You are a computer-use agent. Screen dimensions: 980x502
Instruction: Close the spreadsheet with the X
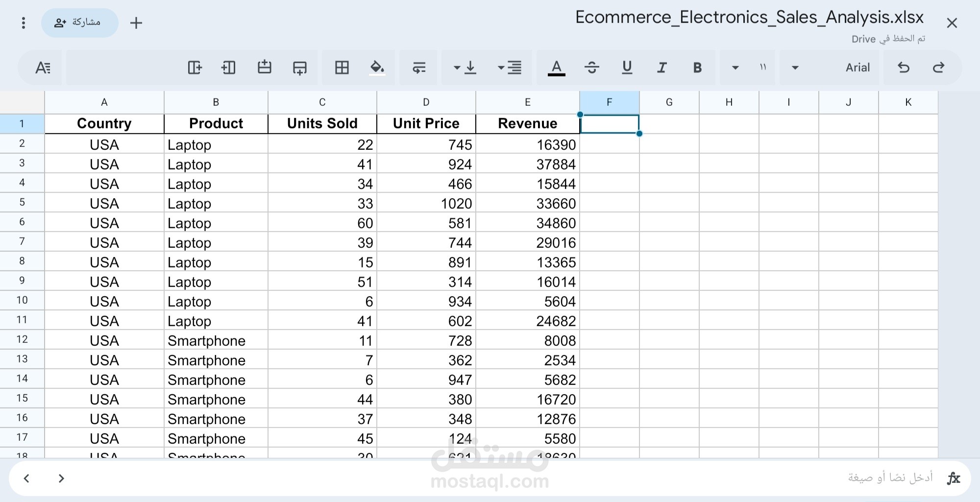tap(952, 23)
